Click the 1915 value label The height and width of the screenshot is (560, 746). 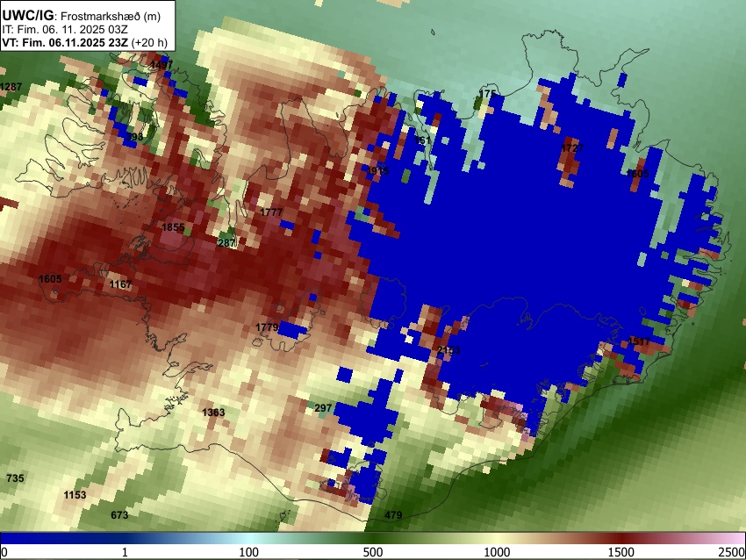(377, 171)
